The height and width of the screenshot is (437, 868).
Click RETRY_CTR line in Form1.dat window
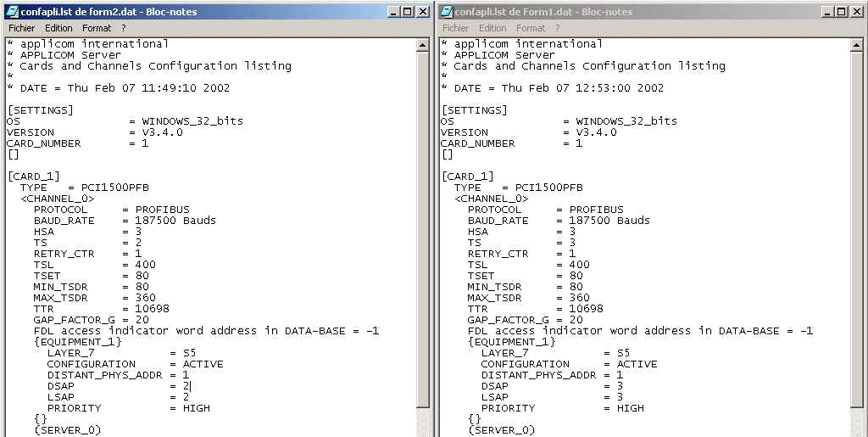point(521,254)
